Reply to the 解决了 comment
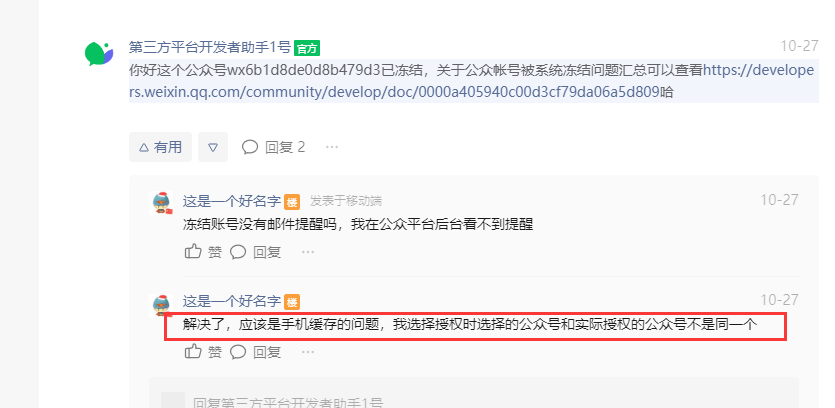This screenshot has width=835, height=408. click(255, 352)
